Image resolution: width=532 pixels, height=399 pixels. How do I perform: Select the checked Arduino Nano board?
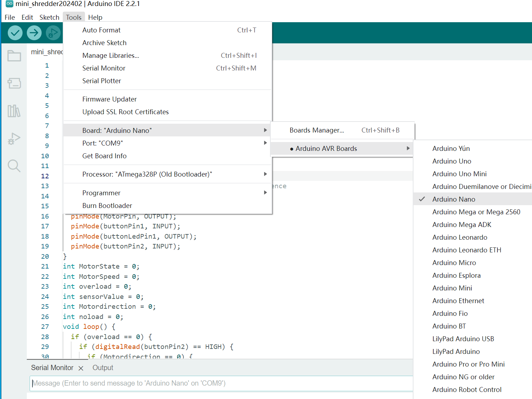click(453, 199)
